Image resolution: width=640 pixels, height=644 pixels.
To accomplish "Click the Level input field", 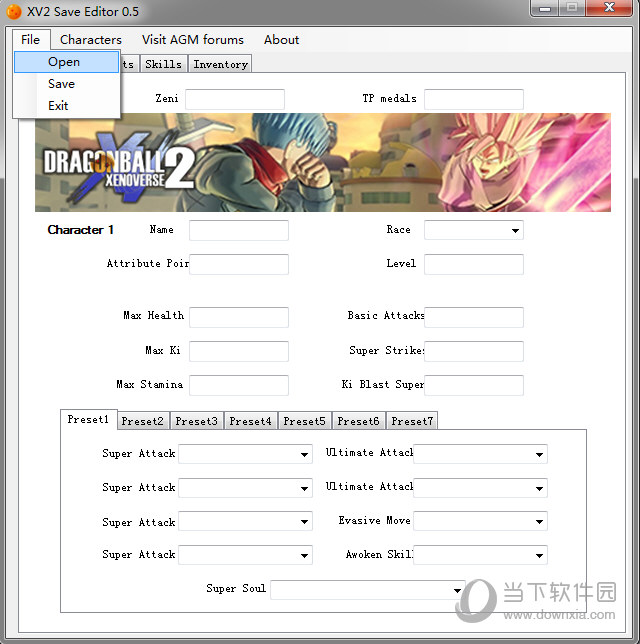I will [474, 264].
